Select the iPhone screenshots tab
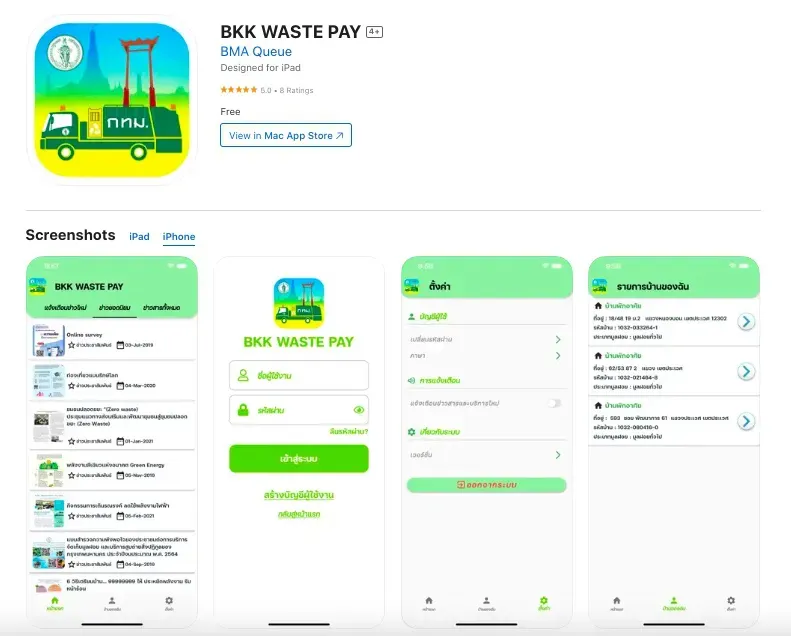 click(179, 237)
